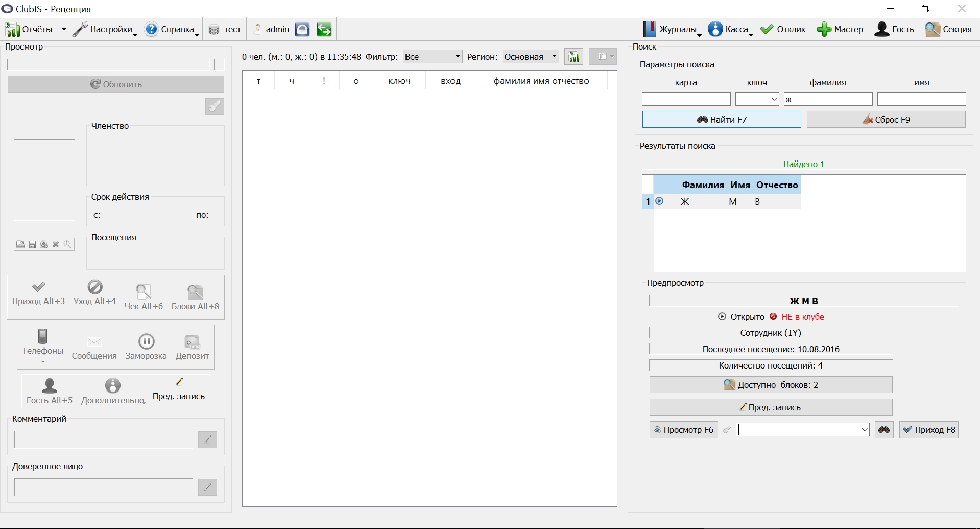Viewport: 980px width, 529px height.
Task: Click Пред. запись in preview panel
Action: click(771, 407)
